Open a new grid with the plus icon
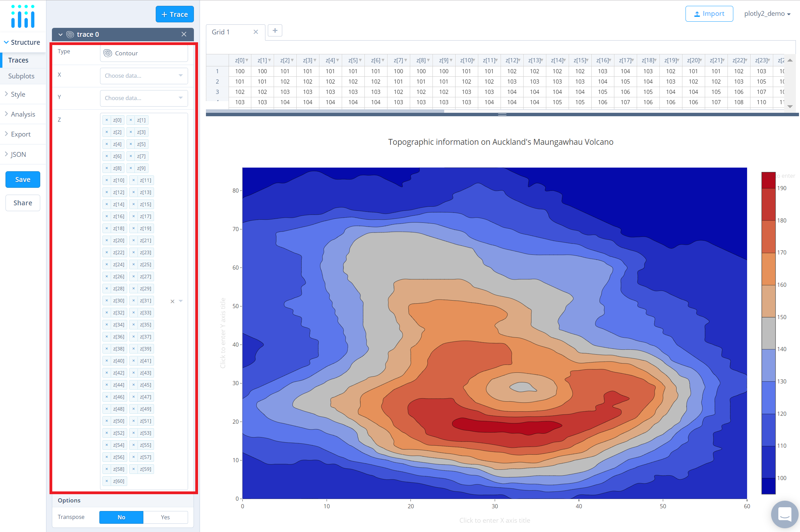Screen dimensions: 800x532 275,30
